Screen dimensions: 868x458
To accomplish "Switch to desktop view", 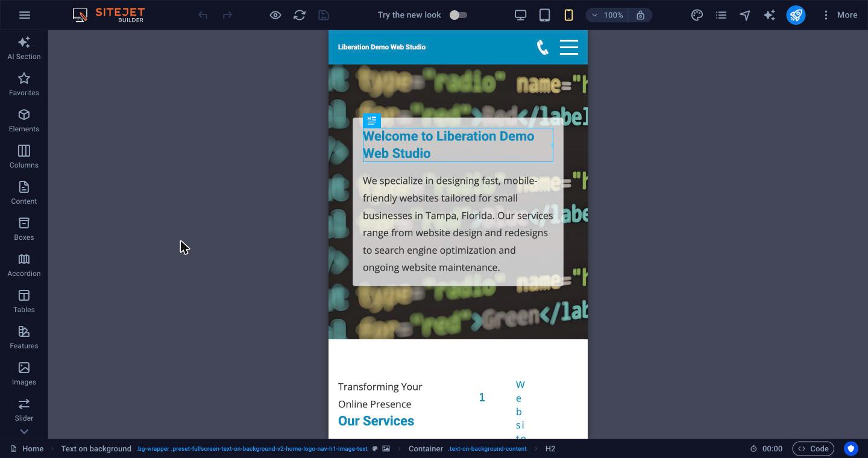I will [520, 15].
